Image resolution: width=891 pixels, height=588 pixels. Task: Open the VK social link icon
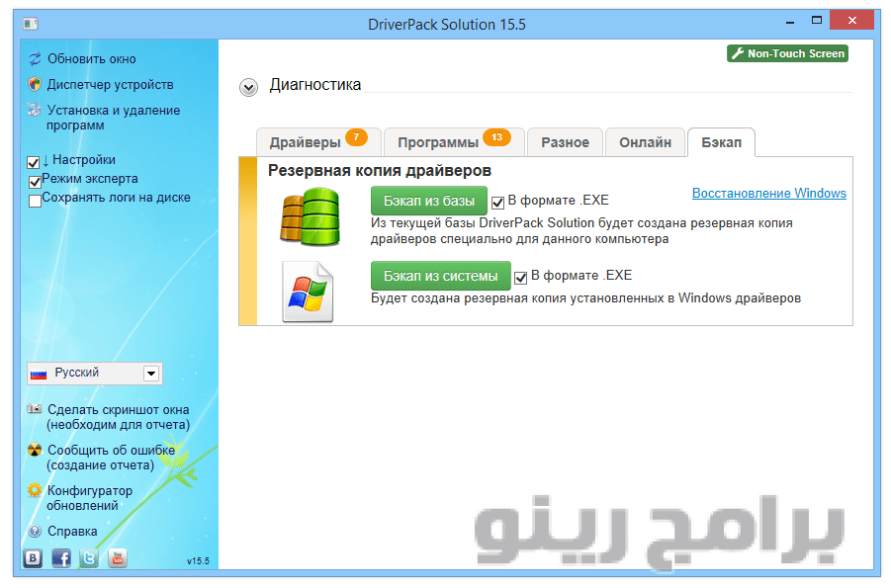(33, 558)
